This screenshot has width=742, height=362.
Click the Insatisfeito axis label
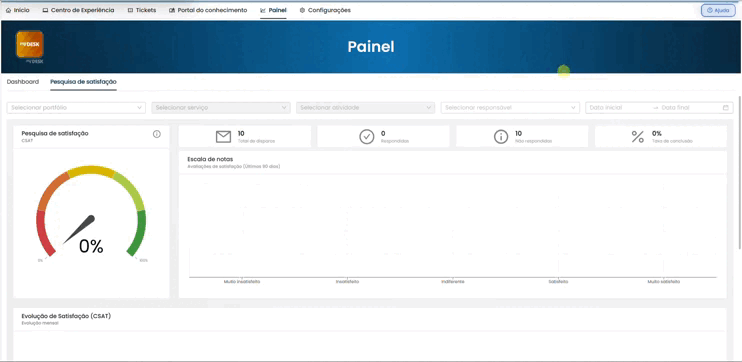pos(347,282)
